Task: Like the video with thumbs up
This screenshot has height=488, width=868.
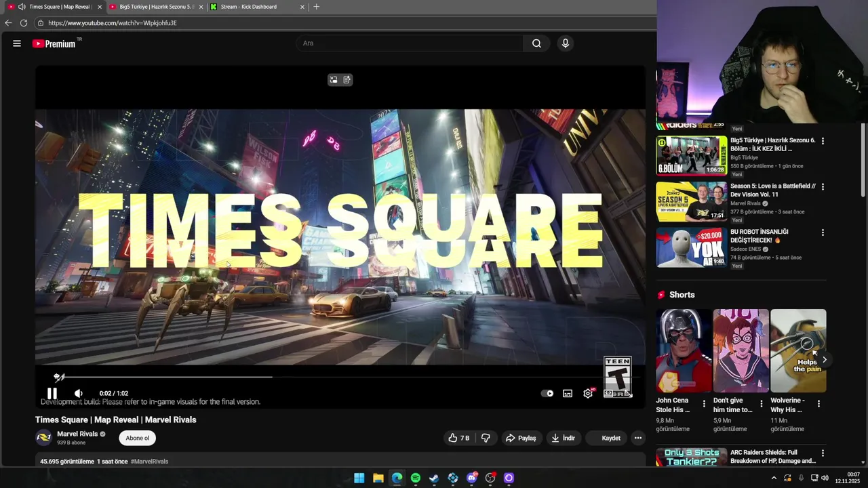Action: [459, 438]
